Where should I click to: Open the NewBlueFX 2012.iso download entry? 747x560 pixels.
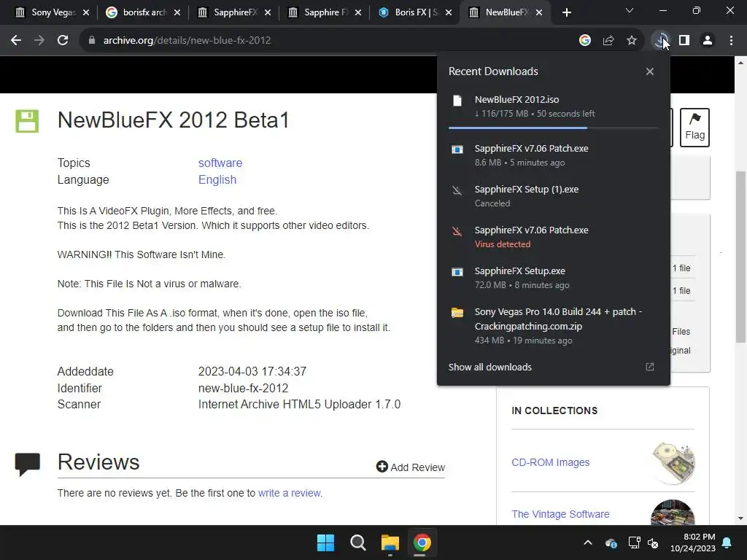point(554,106)
